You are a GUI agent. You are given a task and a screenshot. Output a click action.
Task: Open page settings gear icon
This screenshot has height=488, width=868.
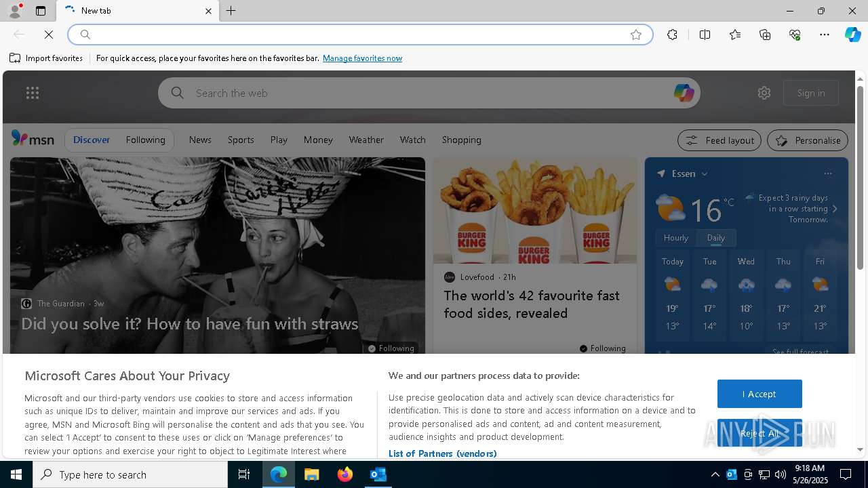click(x=764, y=93)
